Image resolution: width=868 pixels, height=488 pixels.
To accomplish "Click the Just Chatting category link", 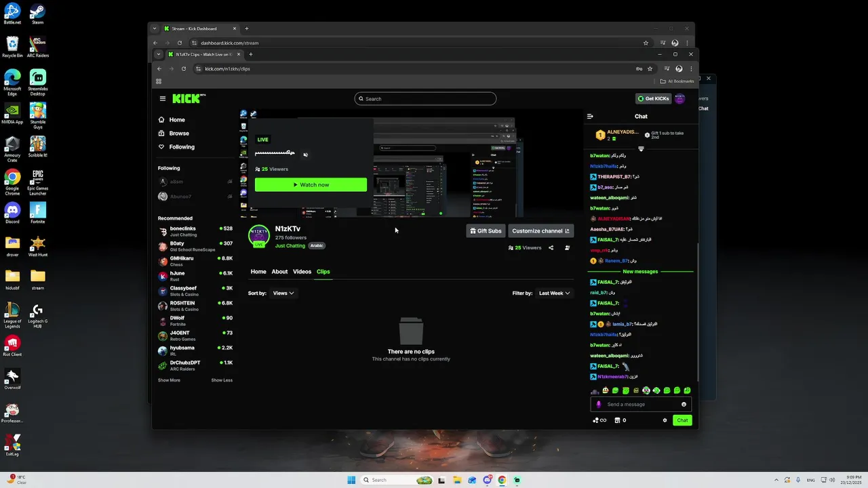I will 290,246.
